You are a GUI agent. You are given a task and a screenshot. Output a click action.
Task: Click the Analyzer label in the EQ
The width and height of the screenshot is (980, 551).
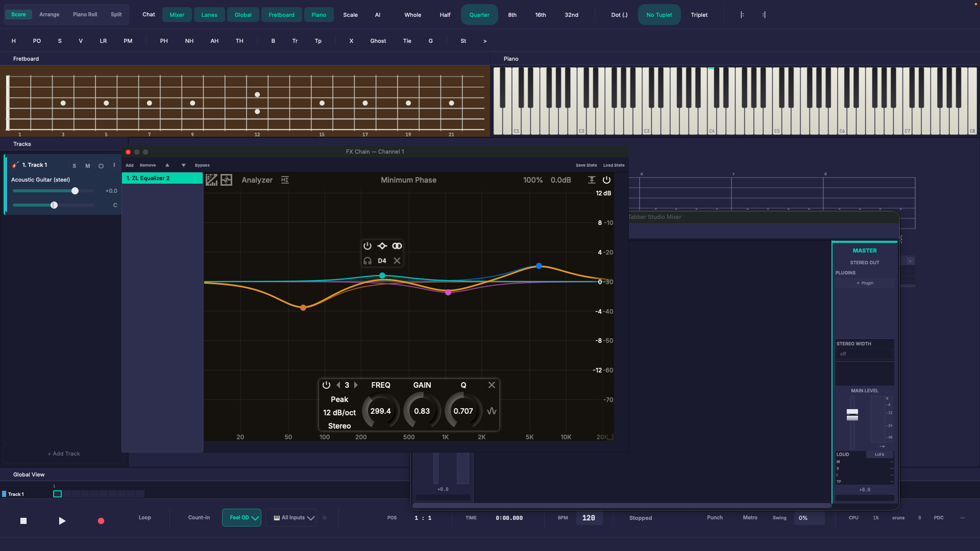[257, 180]
